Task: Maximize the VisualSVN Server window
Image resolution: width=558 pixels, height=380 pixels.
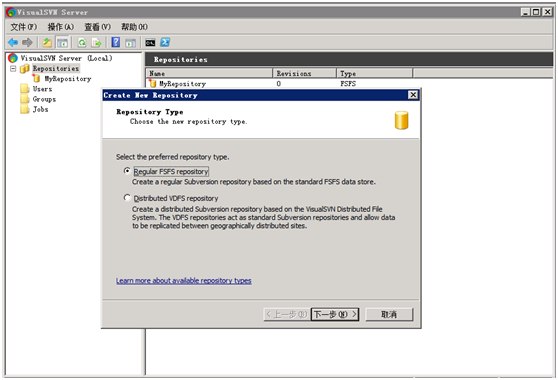Action: pyautogui.click(x=536, y=12)
